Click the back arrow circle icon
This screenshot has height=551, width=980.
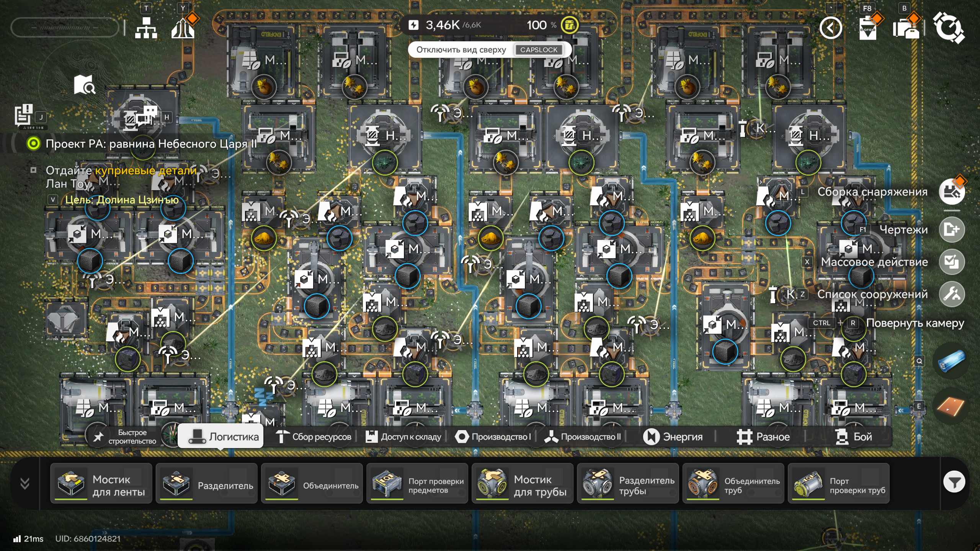[x=830, y=28]
